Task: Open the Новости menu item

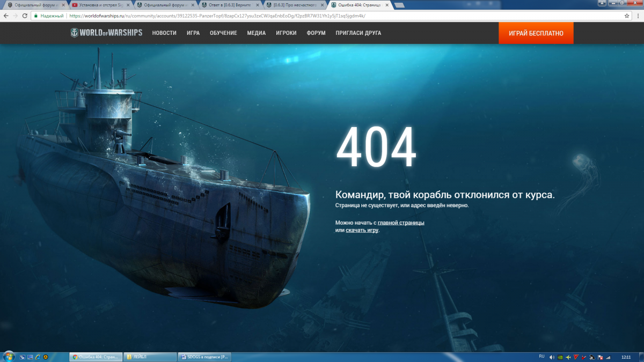Action: [x=164, y=33]
